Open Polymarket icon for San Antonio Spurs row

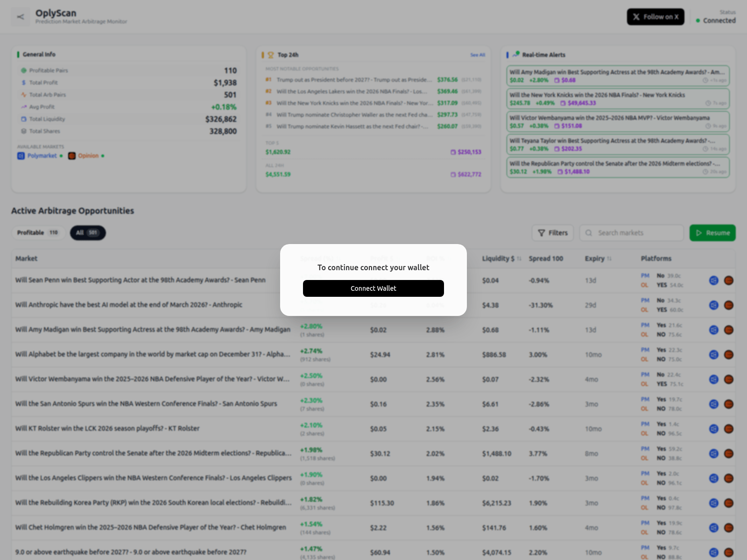pyautogui.click(x=714, y=404)
